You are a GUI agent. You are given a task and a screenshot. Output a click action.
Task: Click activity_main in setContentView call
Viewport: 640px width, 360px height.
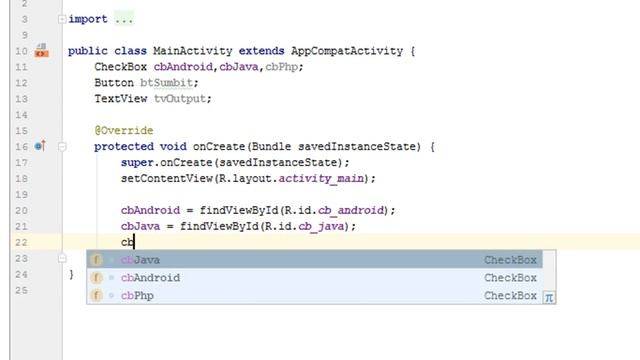(x=321, y=179)
